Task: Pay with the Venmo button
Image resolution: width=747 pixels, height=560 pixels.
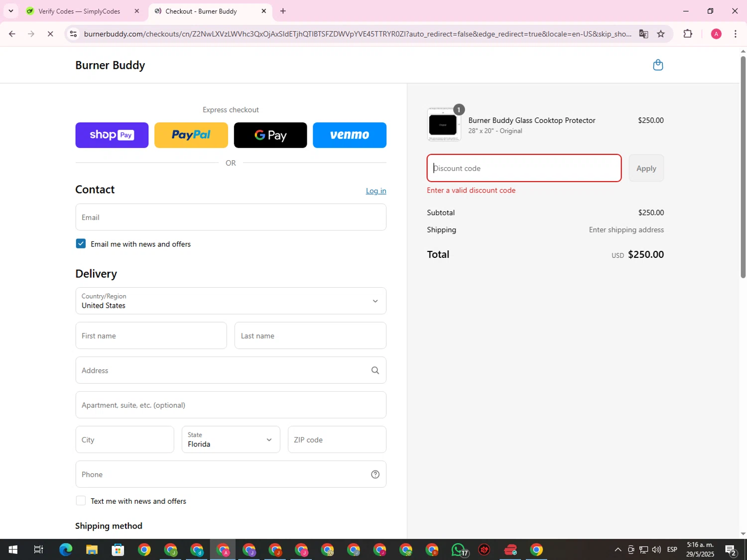Action: [350, 135]
